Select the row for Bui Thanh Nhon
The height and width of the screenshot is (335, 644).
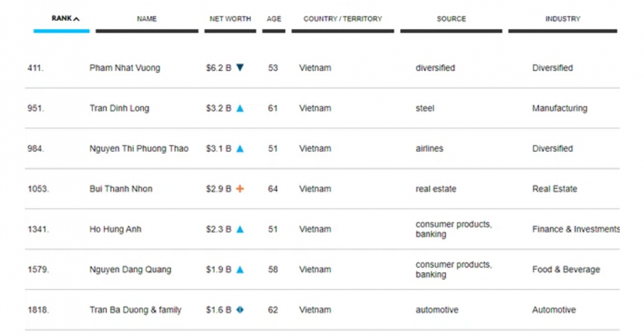pyautogui.click(x=120, y=189)
